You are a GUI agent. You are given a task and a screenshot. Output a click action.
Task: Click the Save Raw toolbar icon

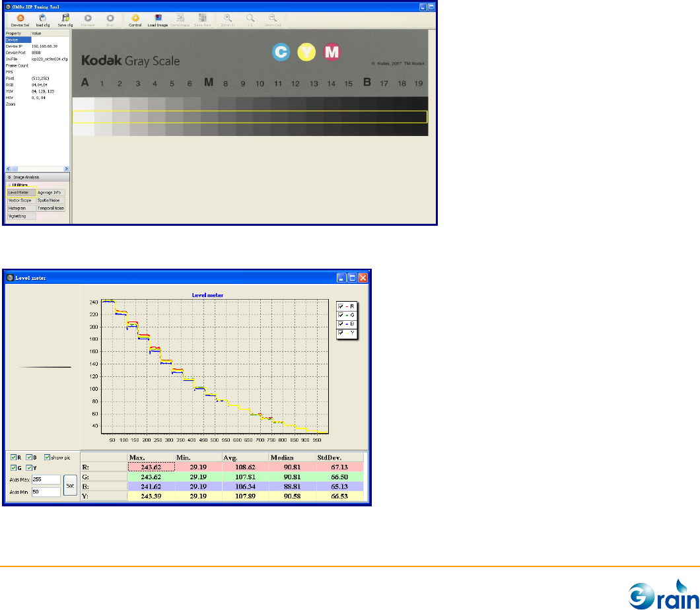click(x=203, y=20)
